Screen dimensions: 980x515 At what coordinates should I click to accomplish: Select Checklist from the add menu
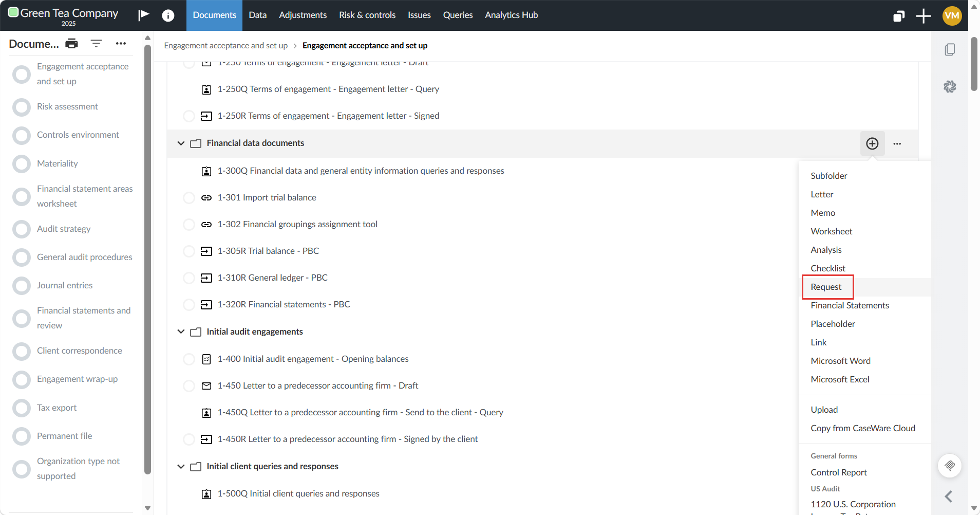pos(827,268)
